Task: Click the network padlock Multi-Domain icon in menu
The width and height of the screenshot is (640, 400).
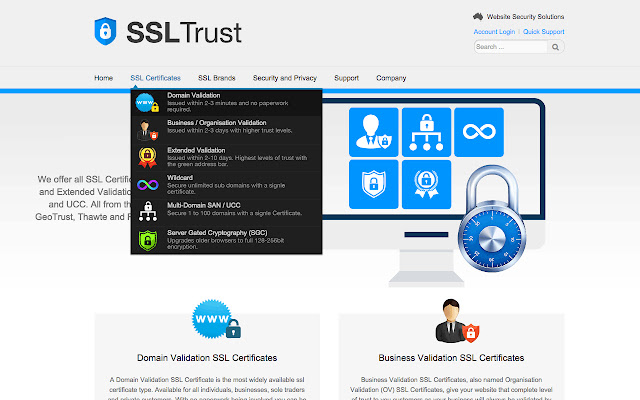Action: coord(148,211)
